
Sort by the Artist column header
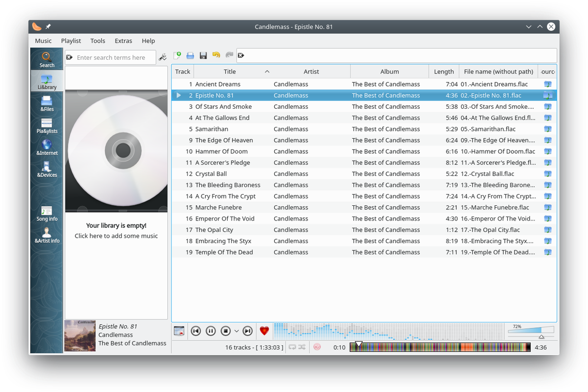coord(311,72)
